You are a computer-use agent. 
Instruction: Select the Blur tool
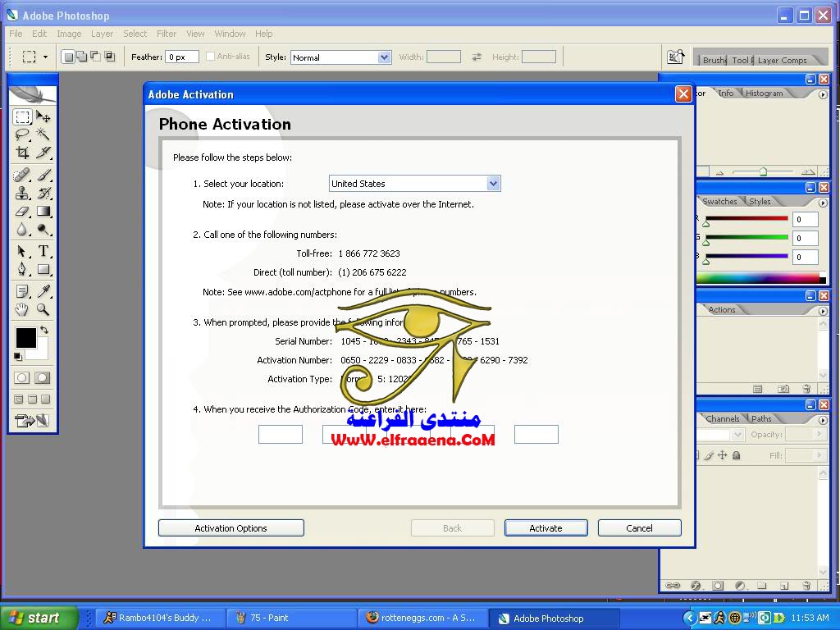(22, 230)
